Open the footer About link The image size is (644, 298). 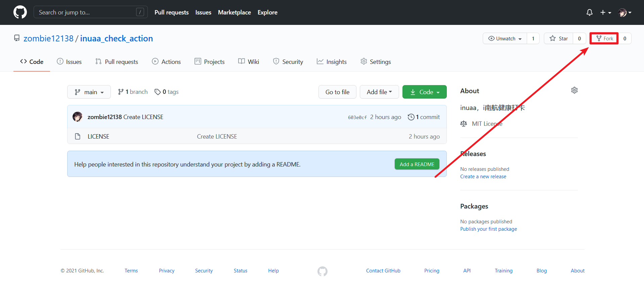(577, 271)
